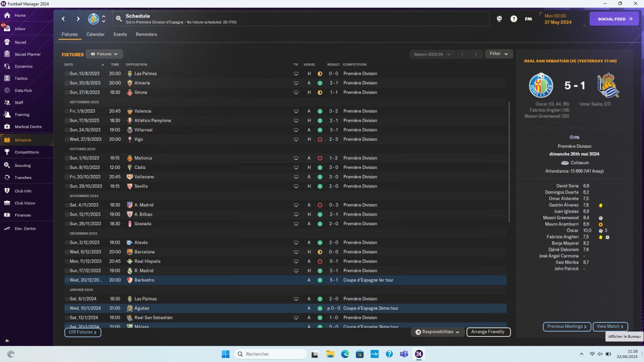Switch to the Reminders tab
This screenshot has height=362, width=644.
[146, 35]
